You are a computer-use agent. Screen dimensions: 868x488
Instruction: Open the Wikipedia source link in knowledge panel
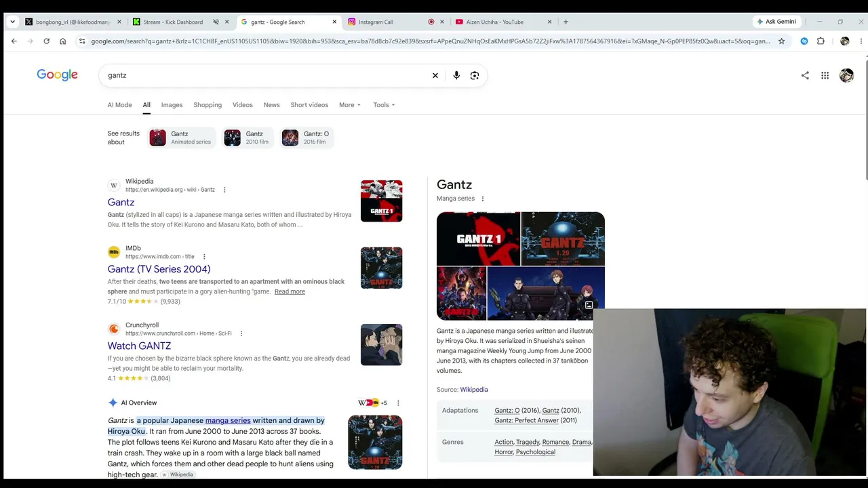coord(474,390)
